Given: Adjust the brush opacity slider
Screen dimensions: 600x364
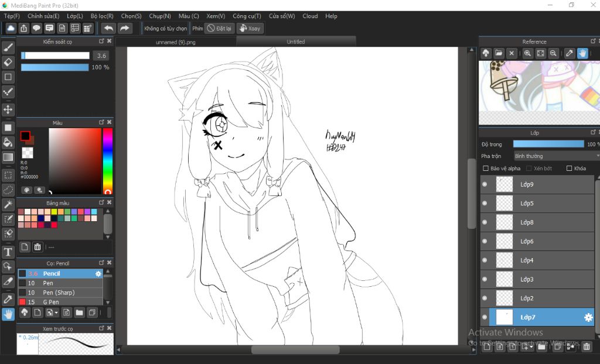Looking at the screenshot, I should pos(54,67).
